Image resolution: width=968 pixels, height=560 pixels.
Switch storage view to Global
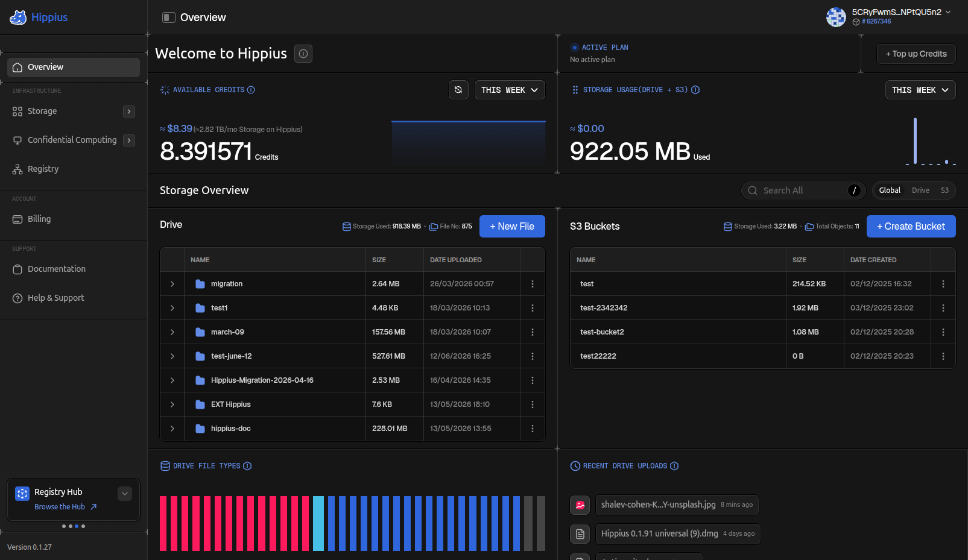890,190
